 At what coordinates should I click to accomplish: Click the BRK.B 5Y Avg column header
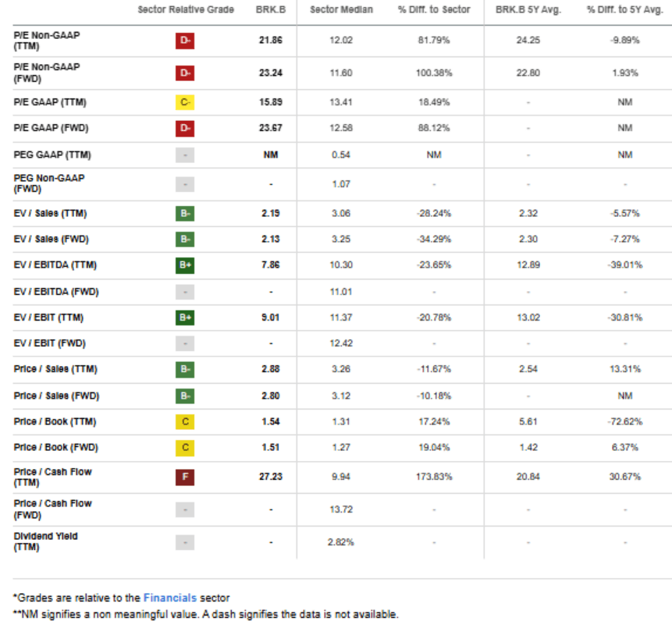point(524,9)
